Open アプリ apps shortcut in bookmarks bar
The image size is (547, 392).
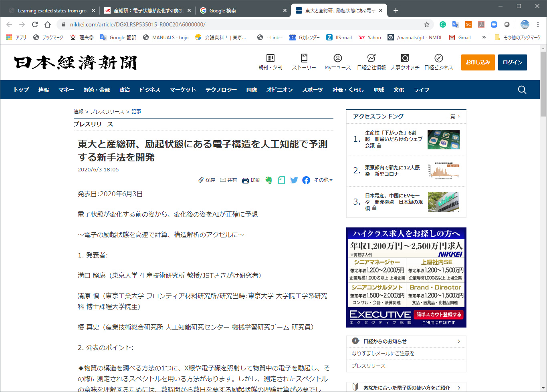point(16,37)
